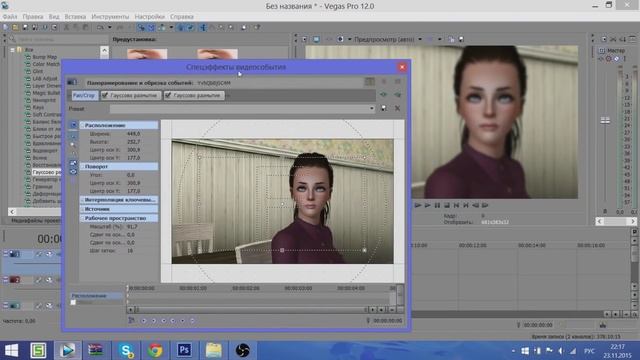Image resolution: width=640 pixels, height=360 pixels.
Task: Collapse the Расположение section
Action: click(82, 125)
